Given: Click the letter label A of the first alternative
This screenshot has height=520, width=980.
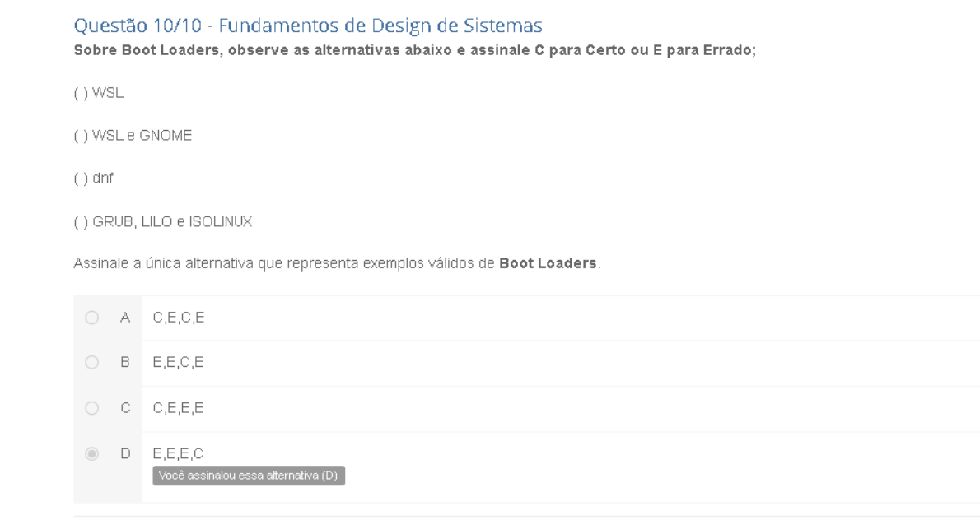Looking at the screenshot, I should tap(125, 318).
